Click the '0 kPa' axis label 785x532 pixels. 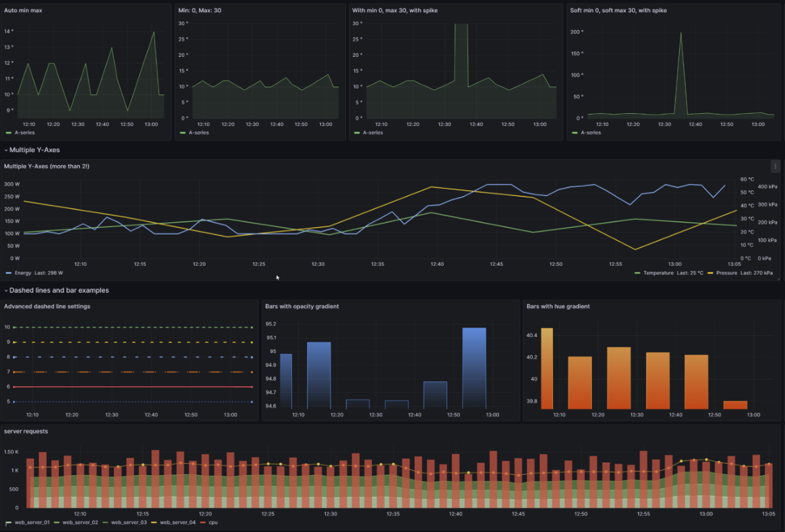click(764, 258)
